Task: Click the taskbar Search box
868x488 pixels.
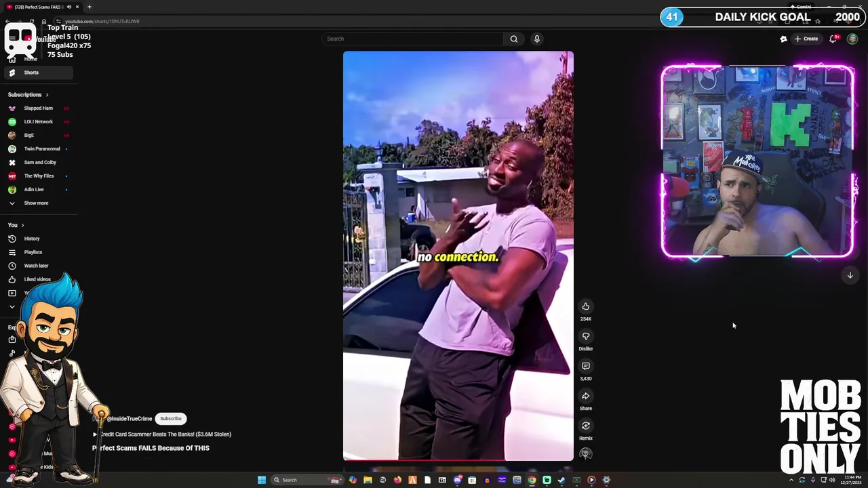Action: (x=307, y=480)
